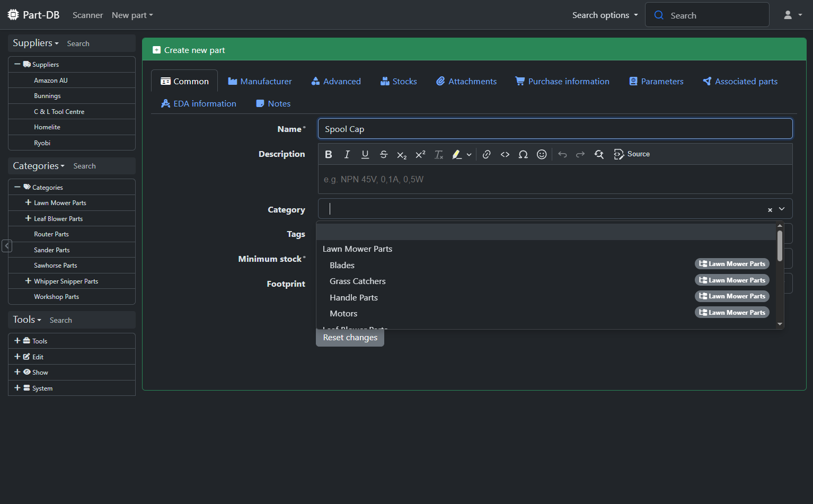Switch description editor to Source mode

point(632,154)
